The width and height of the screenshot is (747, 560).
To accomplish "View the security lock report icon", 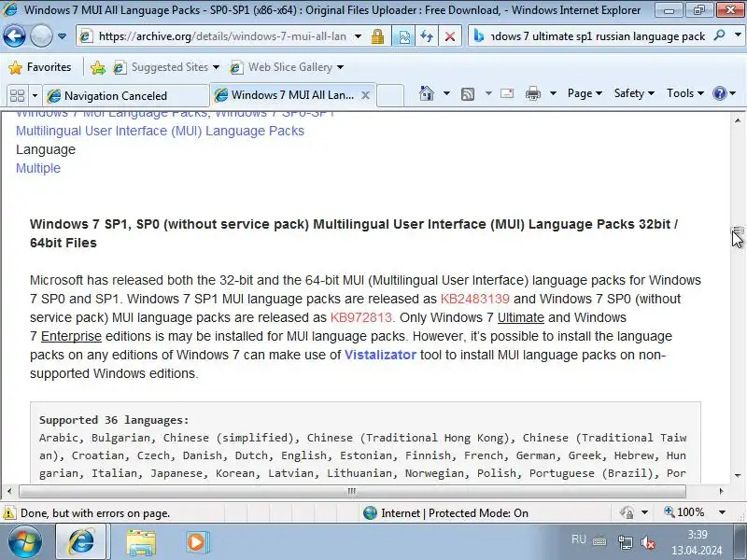I will 378,36.
